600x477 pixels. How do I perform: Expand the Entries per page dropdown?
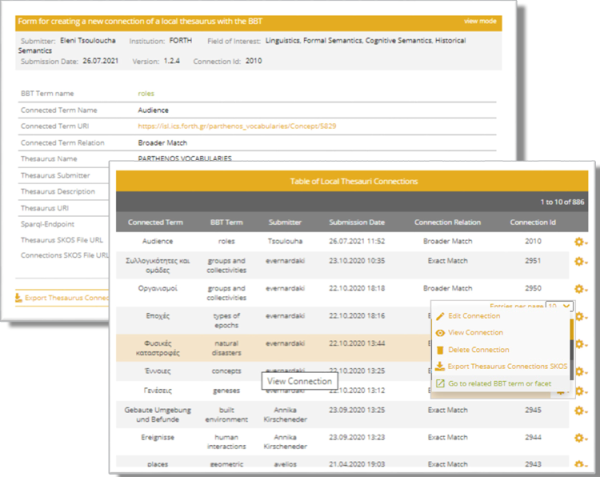(x=559, y=306)
